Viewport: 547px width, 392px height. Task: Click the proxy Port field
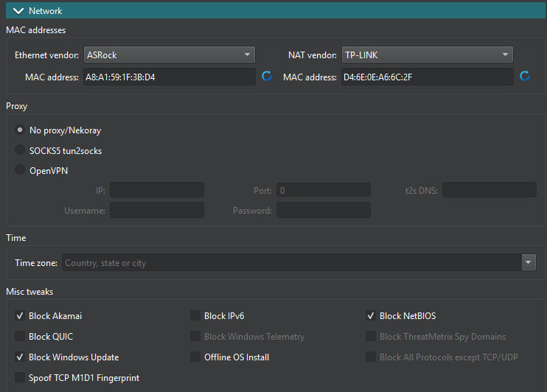[x=323, y=190]
